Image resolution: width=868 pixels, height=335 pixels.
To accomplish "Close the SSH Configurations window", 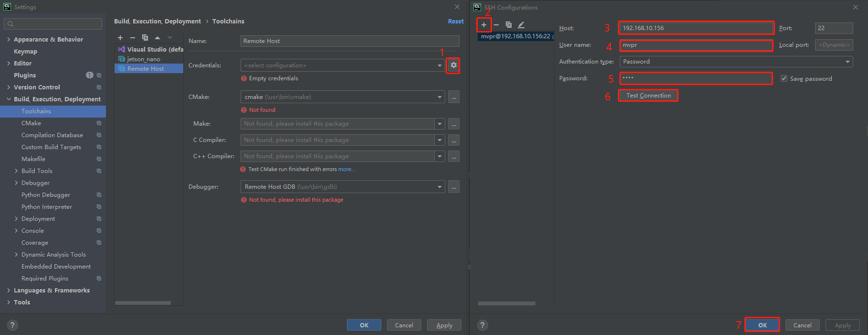I will (x=856, y=7).
